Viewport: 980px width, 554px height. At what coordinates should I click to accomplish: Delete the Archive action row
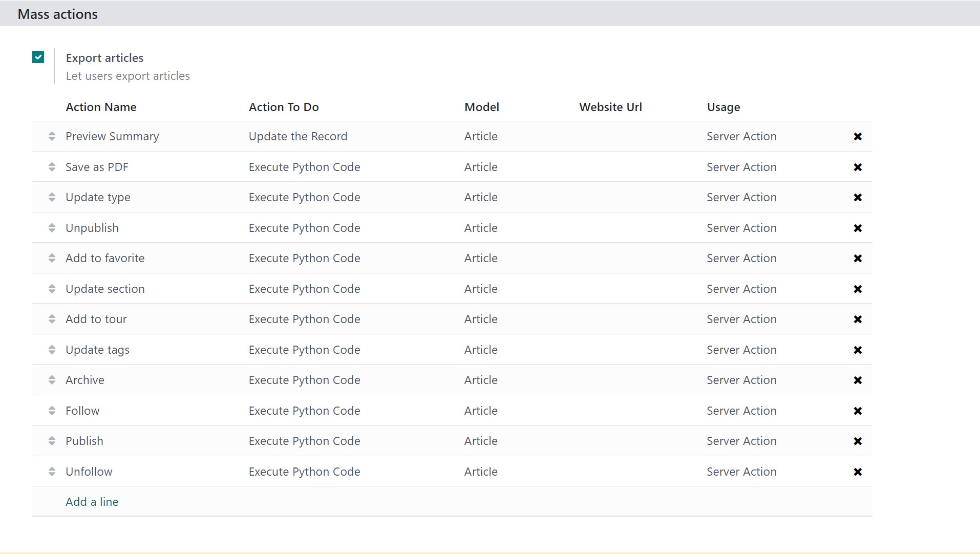click(x=858, y=380)
